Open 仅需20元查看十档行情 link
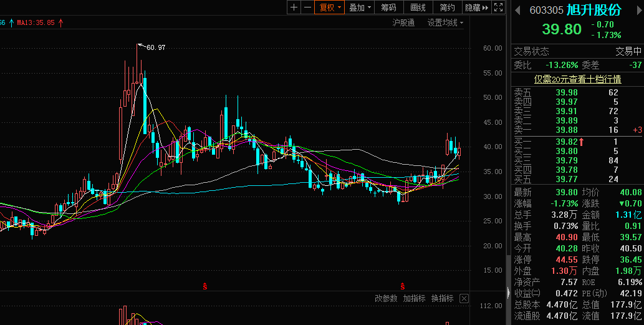Image resolution: width=644 pixels, height=325 pixels. pyautogui.click(x=577, y=79)
